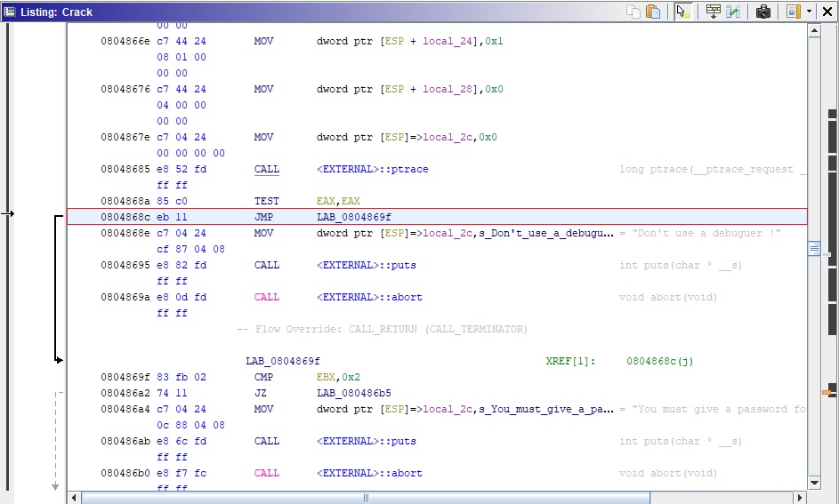839x504 pixels.
Task: Open the Edit Listing Fields icon
Action: [x=714, y=12]
